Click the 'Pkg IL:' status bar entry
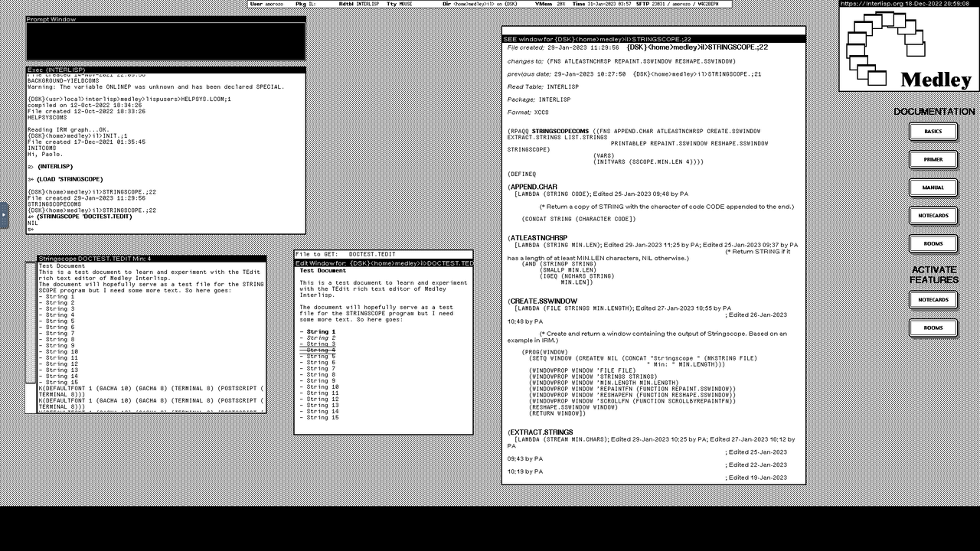 tap(306, 4)
